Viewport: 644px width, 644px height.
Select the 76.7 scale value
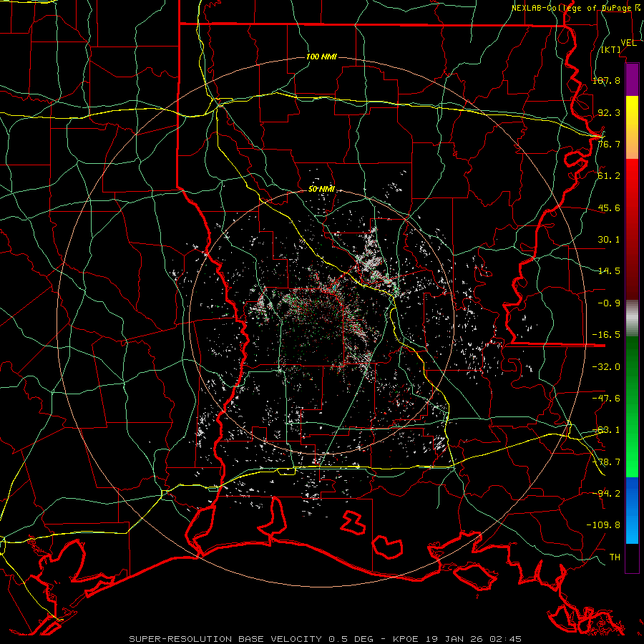(x=609, y=144)
